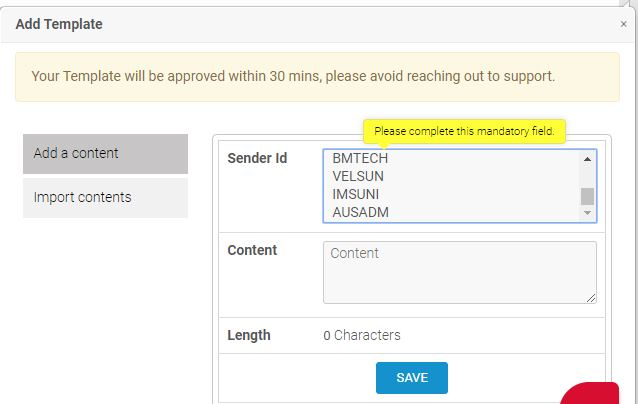Click the yellow mandatory field tooltip
This screenshot has width=638, height=404.
click(x=465, y=131)
